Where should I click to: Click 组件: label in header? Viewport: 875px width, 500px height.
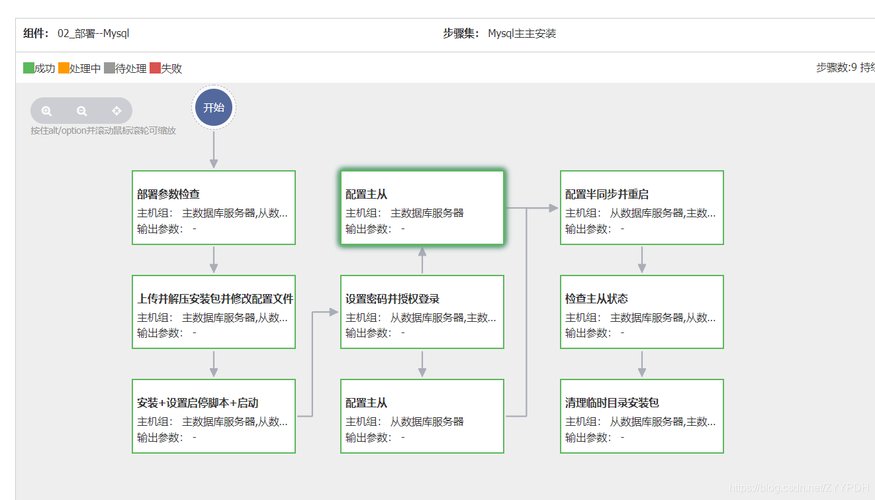[36, 33]
